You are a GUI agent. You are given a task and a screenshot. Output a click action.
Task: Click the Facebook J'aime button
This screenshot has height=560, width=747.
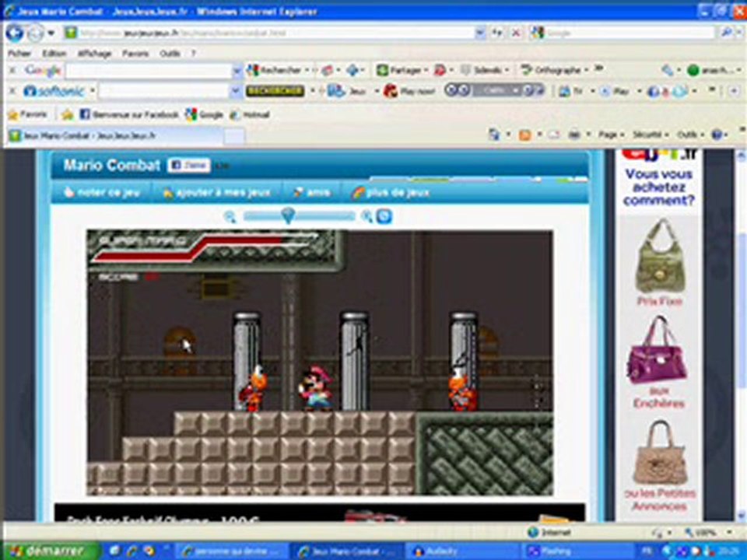click(188, 165)
